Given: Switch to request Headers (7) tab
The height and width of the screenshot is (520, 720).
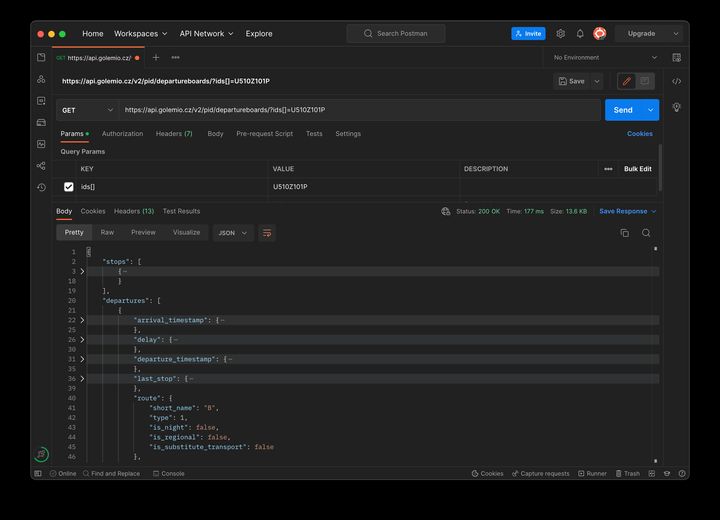Looking at the screenshot, I should pyautogui.click(x=174, y=134).
